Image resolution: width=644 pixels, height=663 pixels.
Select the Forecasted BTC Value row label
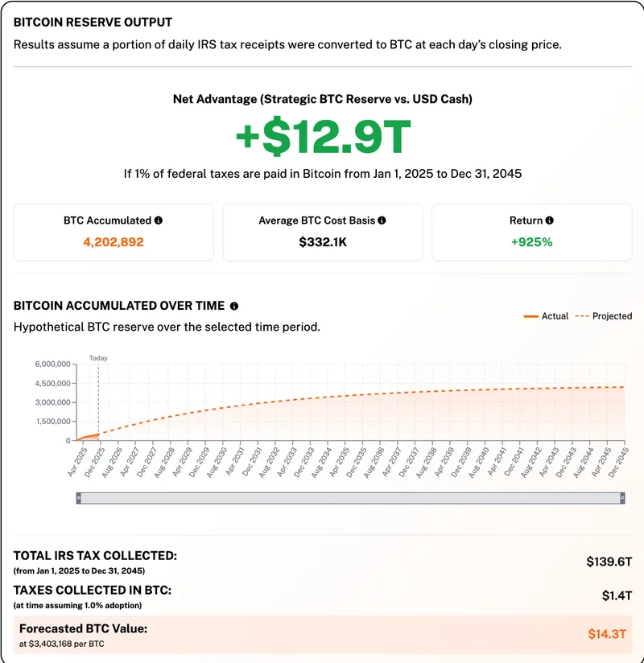[x=83, y=629]
